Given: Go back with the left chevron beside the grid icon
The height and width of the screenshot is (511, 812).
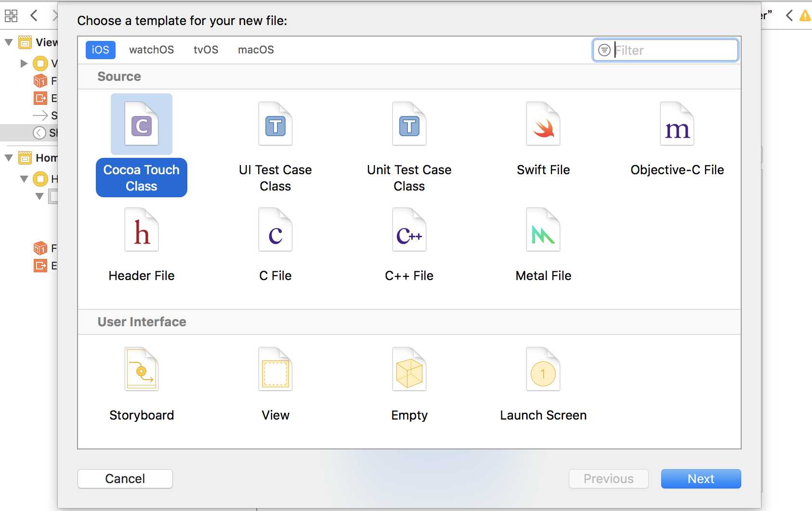Looking at the screenshot, I should 34,16.
